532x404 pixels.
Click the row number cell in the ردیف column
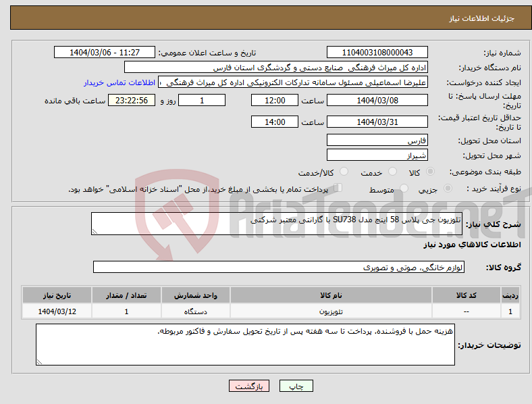click(510, 311)
